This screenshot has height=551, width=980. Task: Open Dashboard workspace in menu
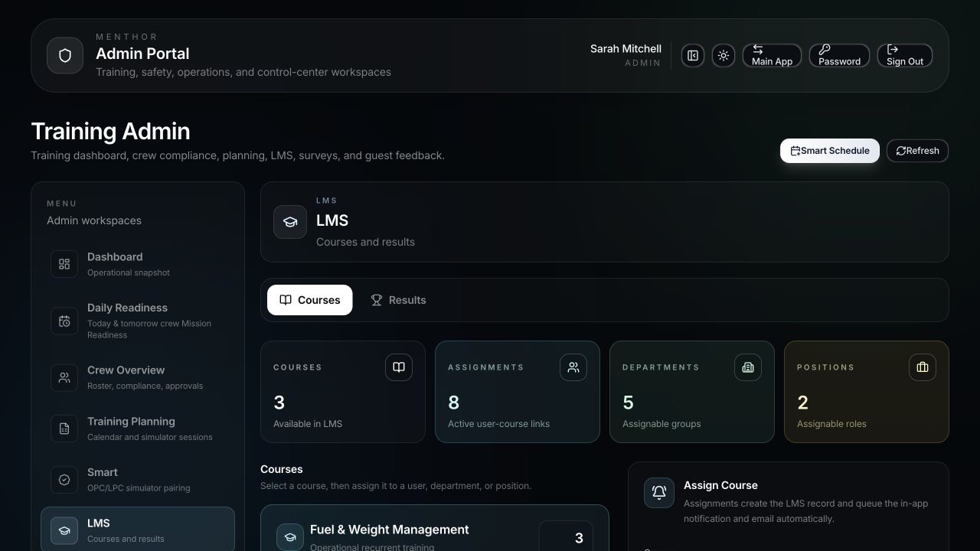point(138,264)
